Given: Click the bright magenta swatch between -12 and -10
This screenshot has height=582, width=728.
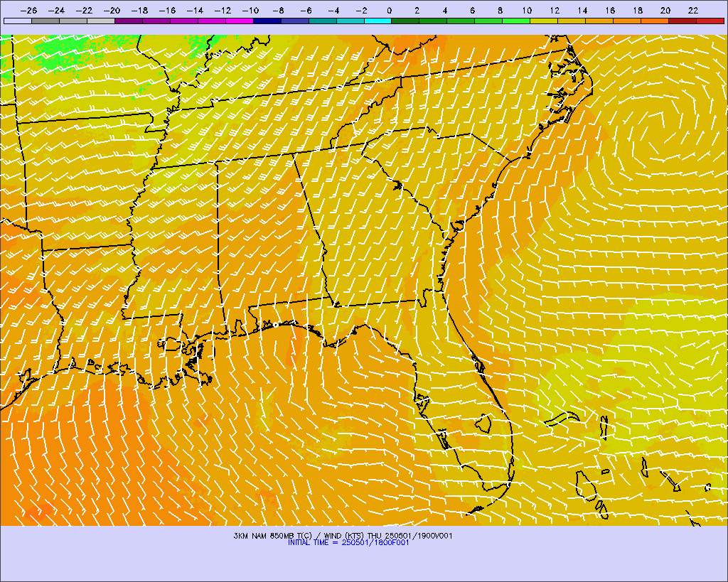Looking at the screenshot, I should [x=240, y=21].
